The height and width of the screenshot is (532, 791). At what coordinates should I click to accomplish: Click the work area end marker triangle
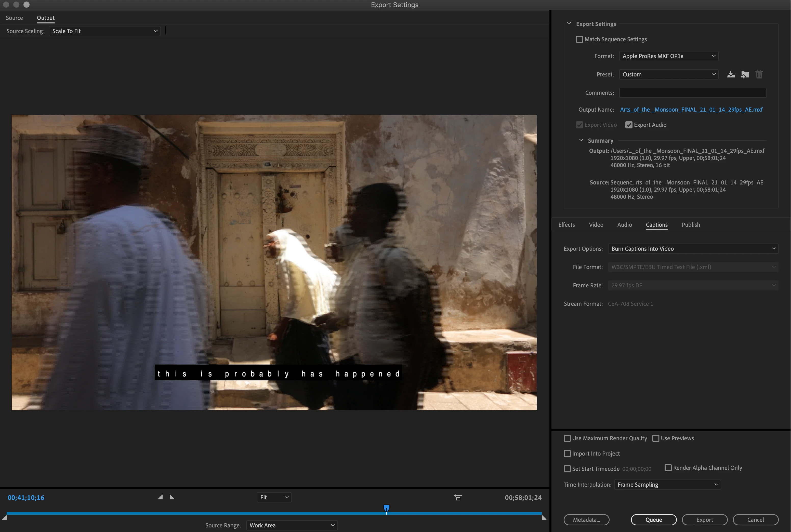point(544,517)
